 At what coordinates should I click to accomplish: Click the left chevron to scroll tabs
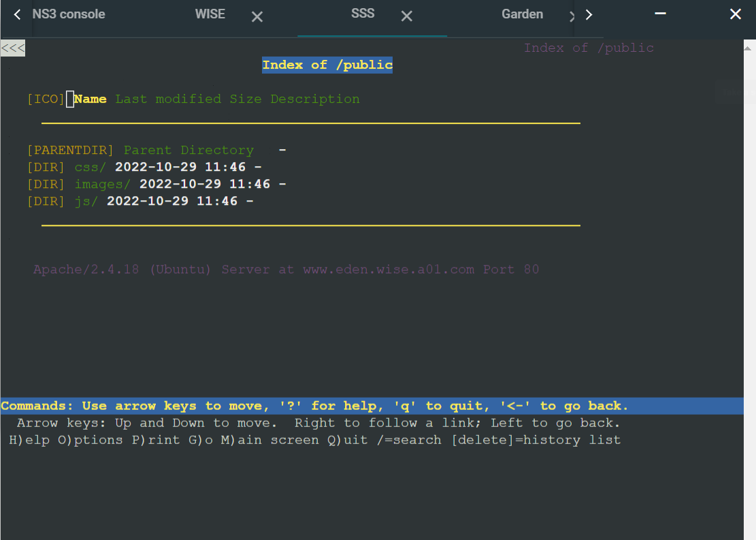(16, 14)
